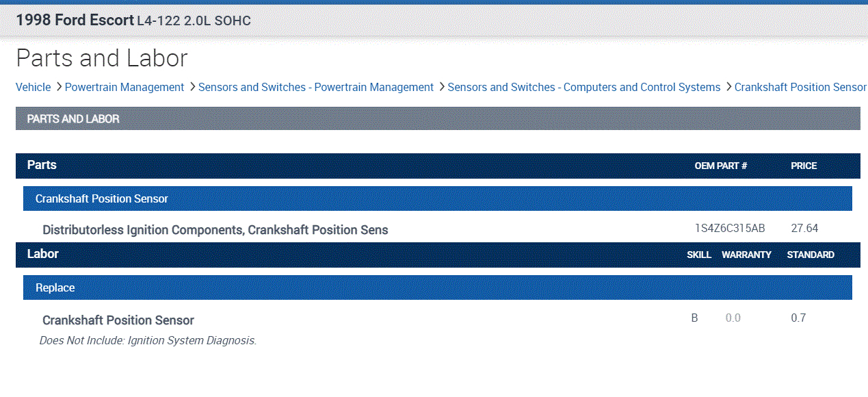Click the chevron right after the Vehicle breadcrumb
This screenshot has width=868, height=397.
coord(59,87)
